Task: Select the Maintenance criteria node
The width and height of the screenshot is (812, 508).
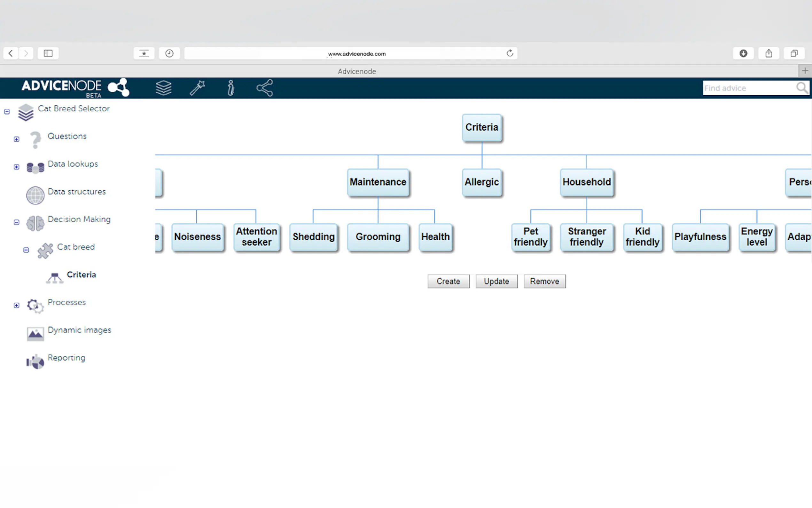Action: pos(378,182)
